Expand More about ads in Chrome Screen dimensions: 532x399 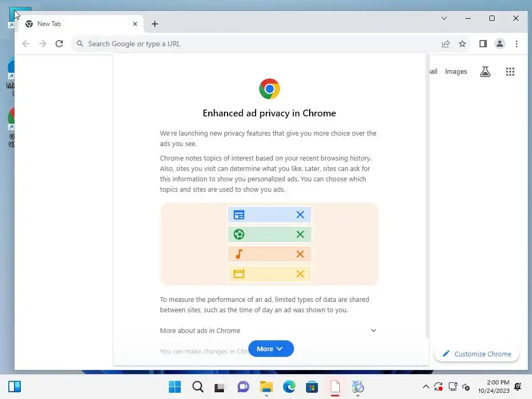(268, 330)
